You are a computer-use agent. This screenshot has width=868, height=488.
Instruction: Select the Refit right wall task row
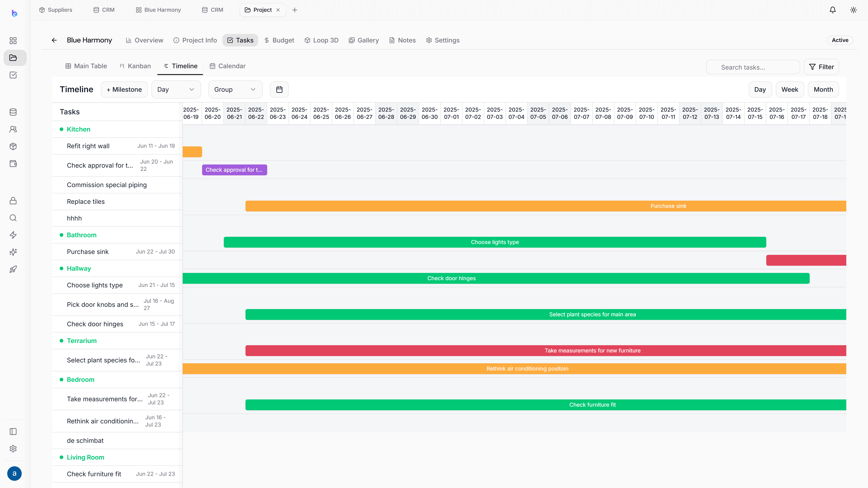click(x=117, y=146)
